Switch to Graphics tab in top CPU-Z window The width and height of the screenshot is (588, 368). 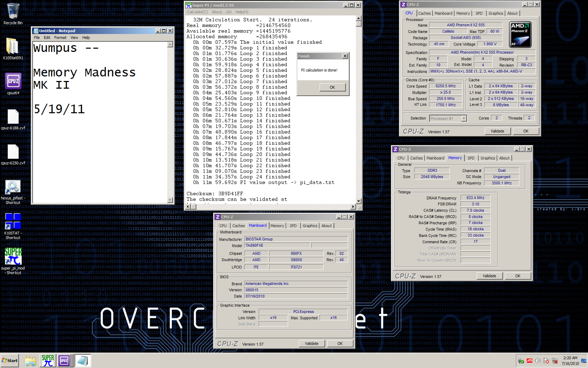496,13
